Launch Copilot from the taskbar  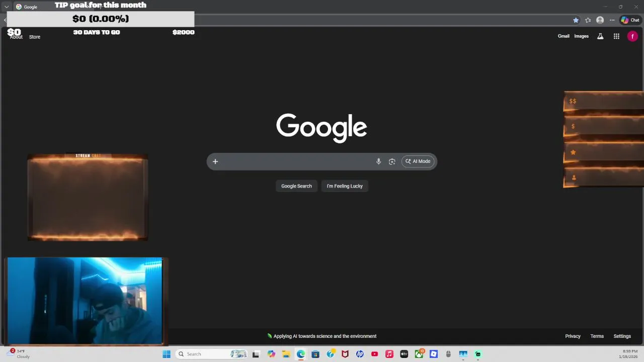click(x=271, y=354)
